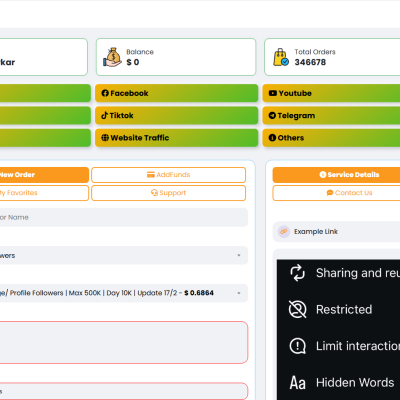
Task: Click the info icon on Others
Action: [x=272, y=138]
